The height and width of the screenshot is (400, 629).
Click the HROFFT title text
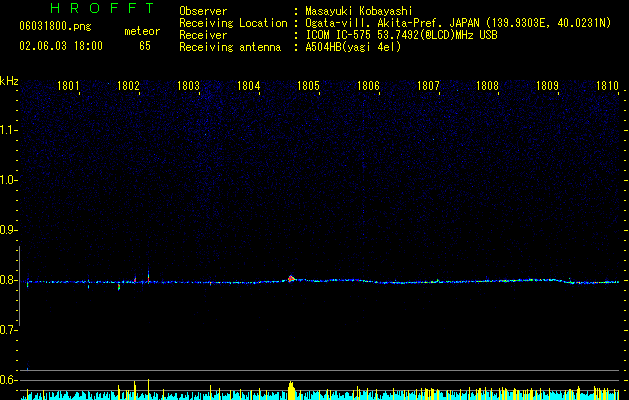pos(102,8)
